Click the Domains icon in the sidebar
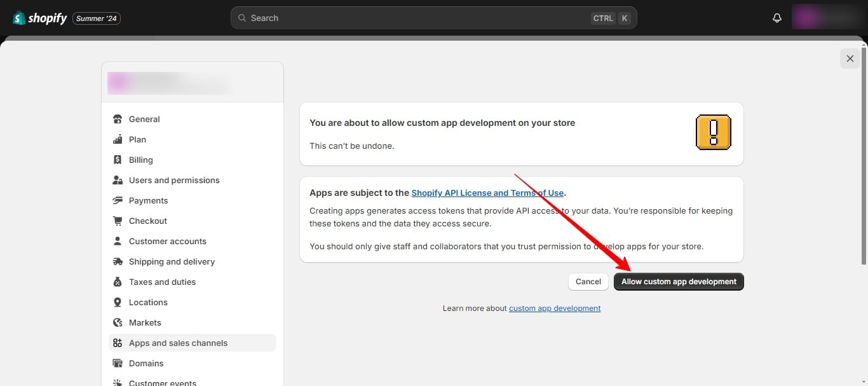Screen dimensions: 868x386 click(118, 363)
